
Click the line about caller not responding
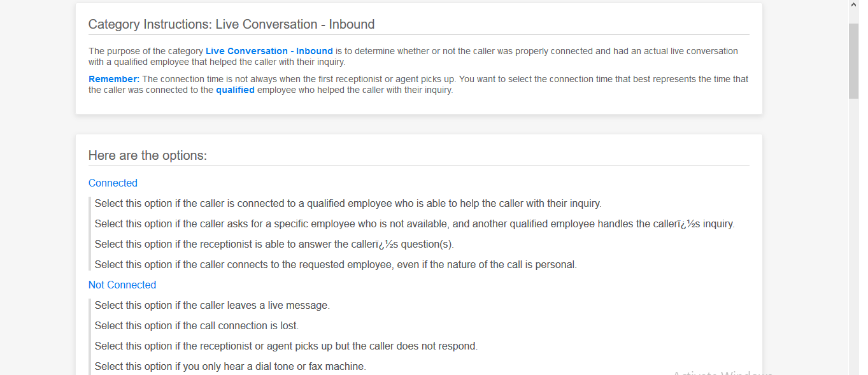[286, 346]
